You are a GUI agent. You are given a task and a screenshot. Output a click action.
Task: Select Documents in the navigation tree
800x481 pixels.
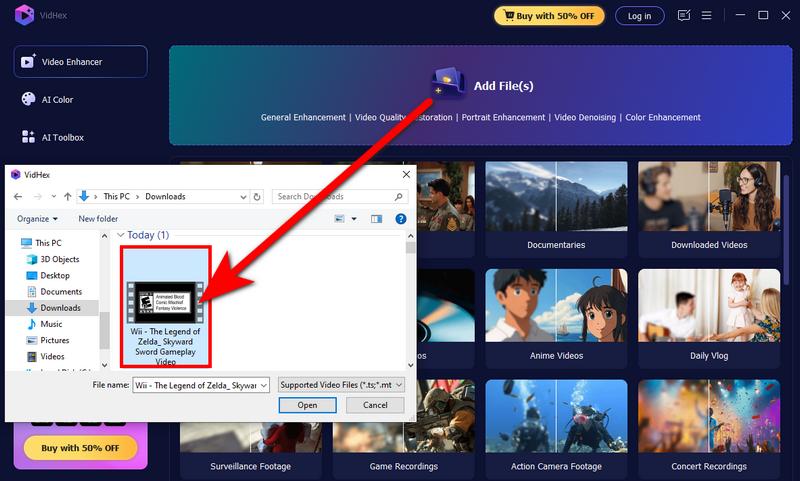61,292
